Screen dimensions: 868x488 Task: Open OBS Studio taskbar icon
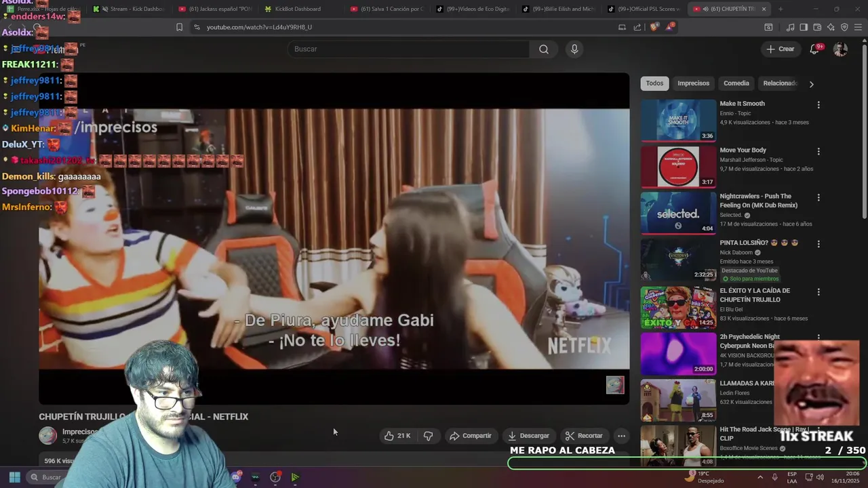click(x=275, y=477)
